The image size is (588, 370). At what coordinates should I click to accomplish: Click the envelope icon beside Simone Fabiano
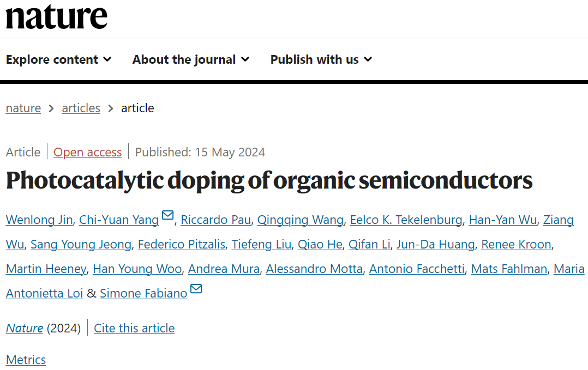[196, 288]
